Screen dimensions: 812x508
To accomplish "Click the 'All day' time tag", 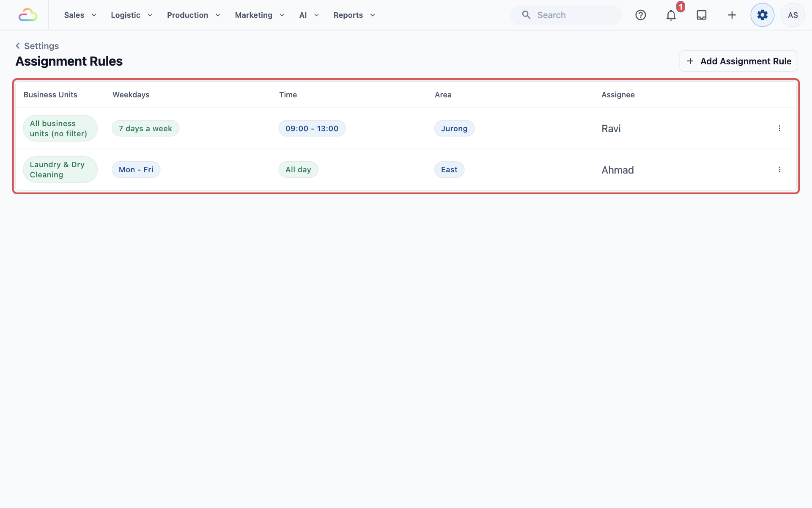I will coord(298,170).
